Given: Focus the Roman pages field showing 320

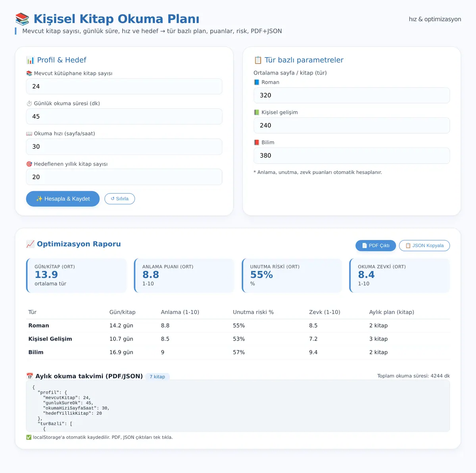Looking at the screenshot, I should coord(352,95).
